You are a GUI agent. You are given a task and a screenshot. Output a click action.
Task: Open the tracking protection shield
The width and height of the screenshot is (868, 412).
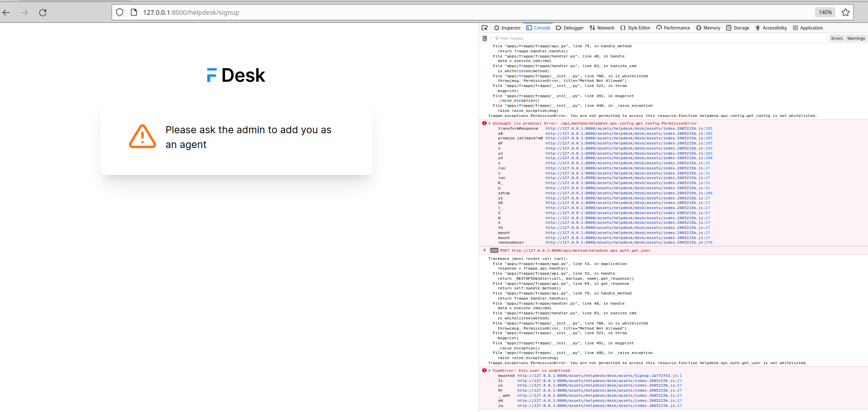pos(120,12)
